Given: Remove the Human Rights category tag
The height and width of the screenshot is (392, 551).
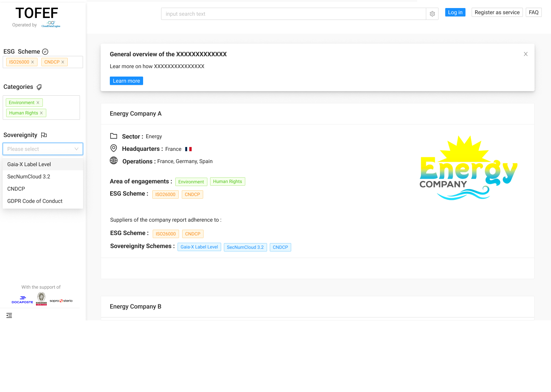Looking at the screenshot, I should point(41,113).
